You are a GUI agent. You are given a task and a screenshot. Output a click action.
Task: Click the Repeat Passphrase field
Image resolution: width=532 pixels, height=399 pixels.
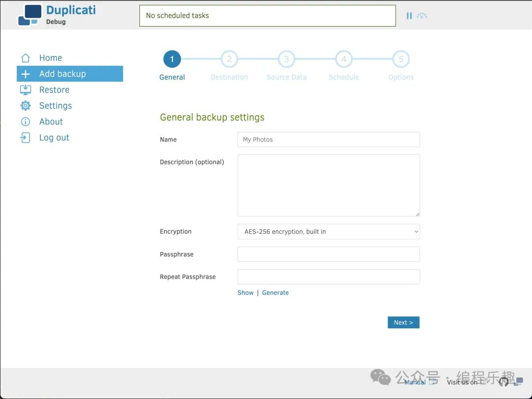coord(329,277)
